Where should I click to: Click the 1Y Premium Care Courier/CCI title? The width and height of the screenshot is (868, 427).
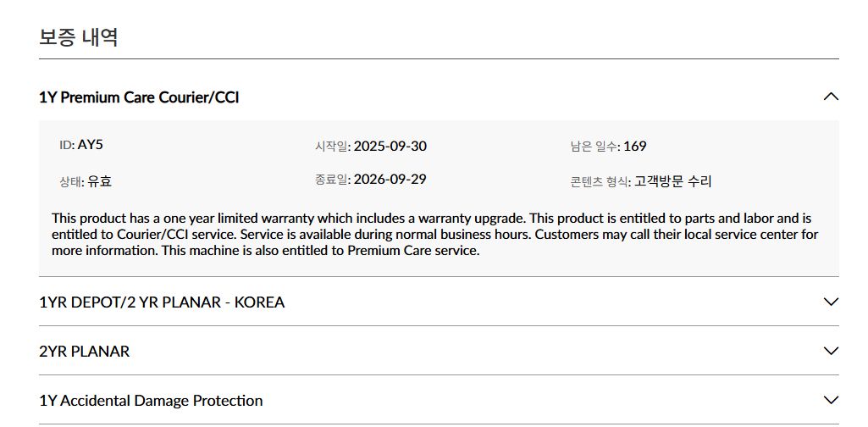pos(139,97)
